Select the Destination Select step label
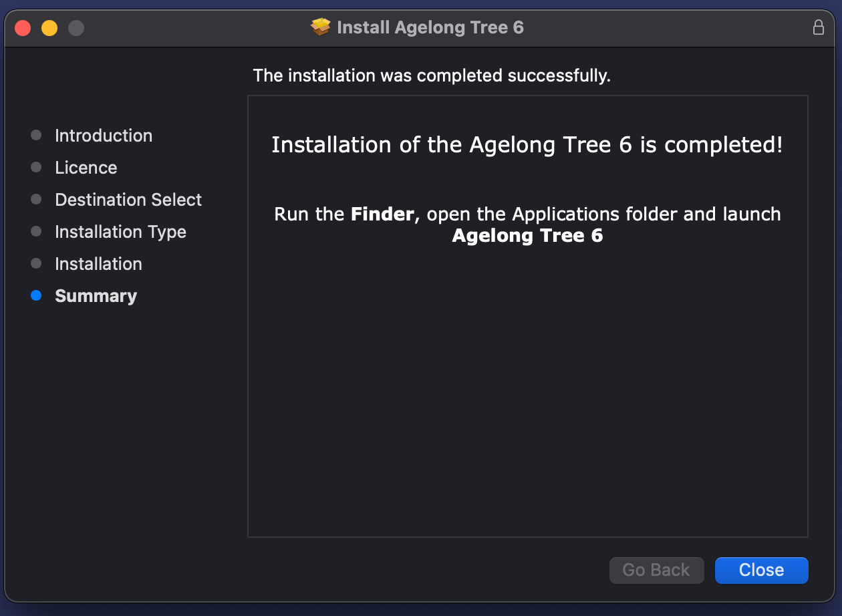Screen dimensions: 842x616 (128, 200)
